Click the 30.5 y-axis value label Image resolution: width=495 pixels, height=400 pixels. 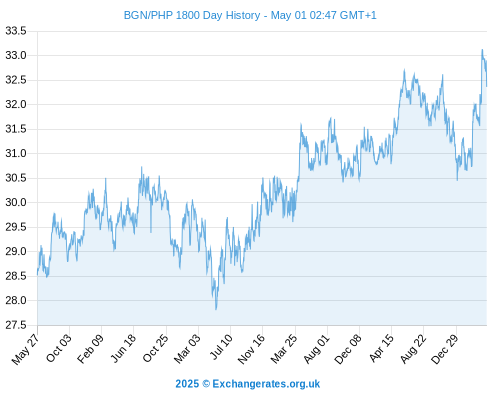click(16, 178)
